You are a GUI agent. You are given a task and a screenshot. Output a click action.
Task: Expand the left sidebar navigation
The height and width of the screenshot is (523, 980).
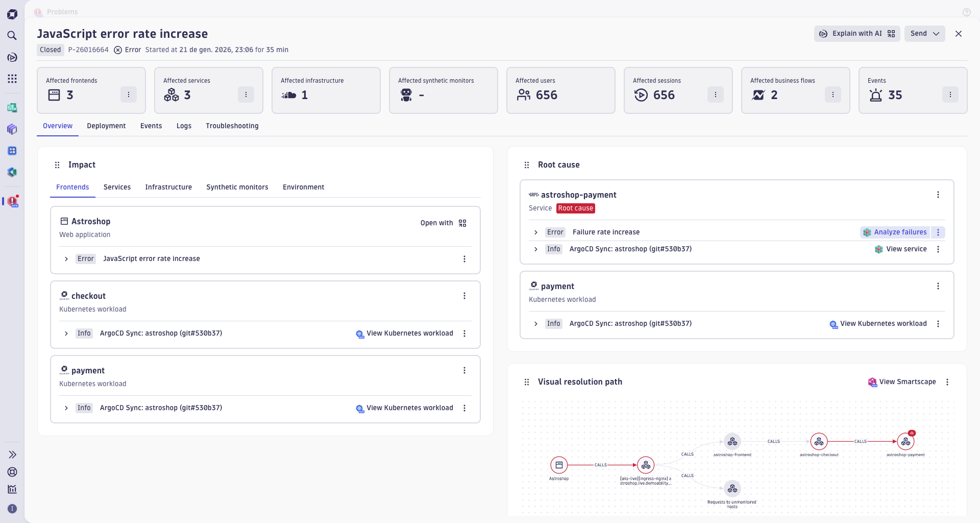coord(12,455)
